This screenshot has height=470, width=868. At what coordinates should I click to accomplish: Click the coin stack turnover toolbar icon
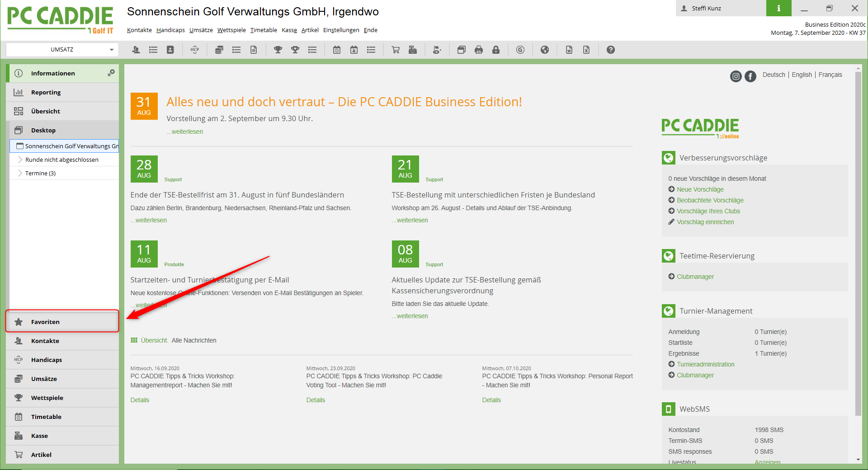click(x=219, y=50)
